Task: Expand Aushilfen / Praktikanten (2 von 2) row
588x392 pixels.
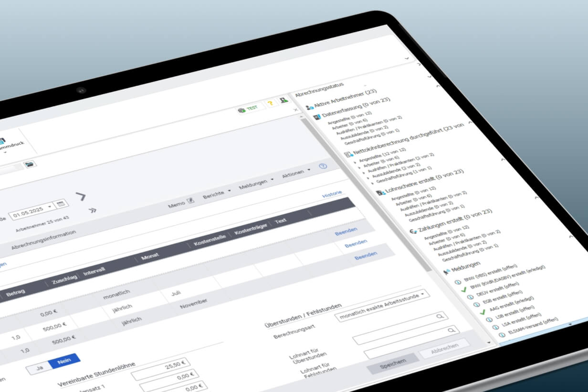Action: click(365, 173)
